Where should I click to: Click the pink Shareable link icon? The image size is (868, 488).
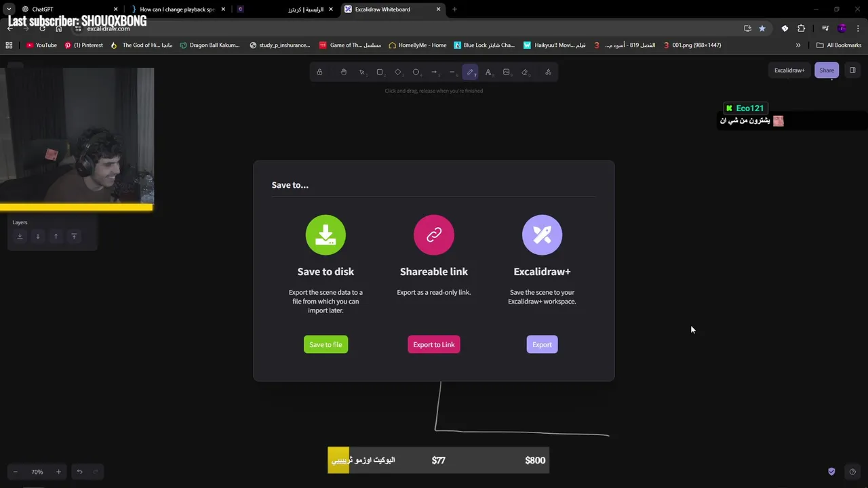click(434, 235)
